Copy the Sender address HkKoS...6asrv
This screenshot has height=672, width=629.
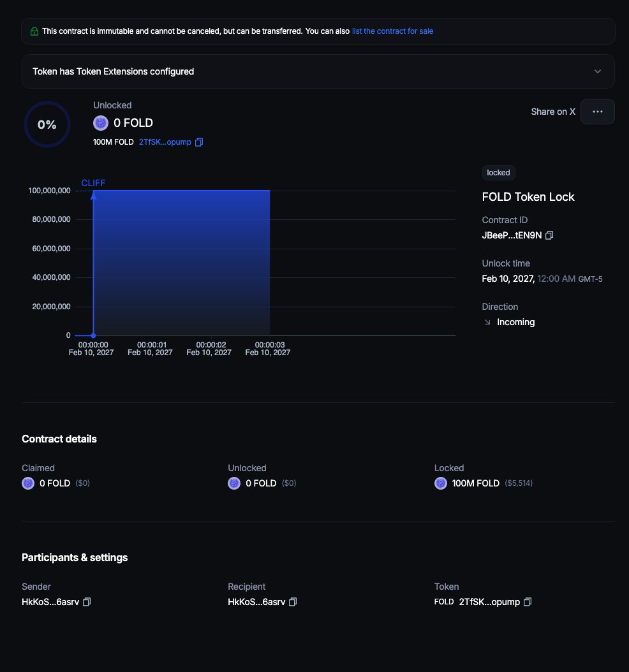87,602
